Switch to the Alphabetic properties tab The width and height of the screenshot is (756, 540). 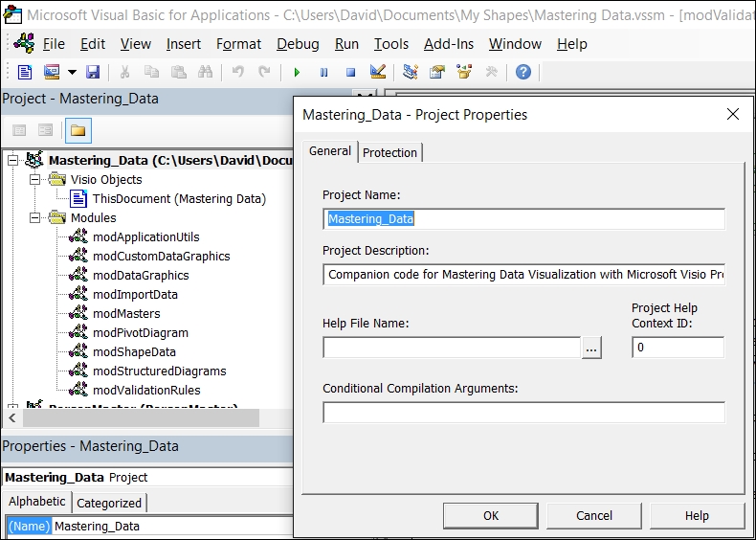tap(37, 502)
